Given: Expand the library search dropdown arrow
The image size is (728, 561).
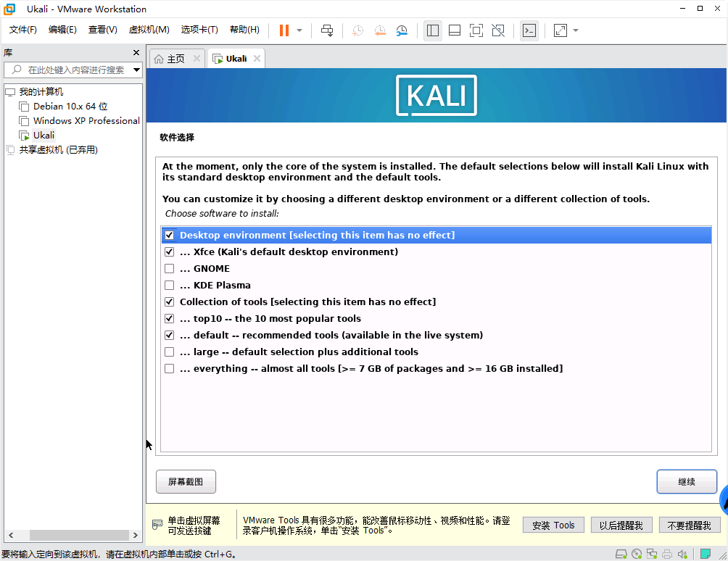Looking at the screenshot, I should (136, 70).
